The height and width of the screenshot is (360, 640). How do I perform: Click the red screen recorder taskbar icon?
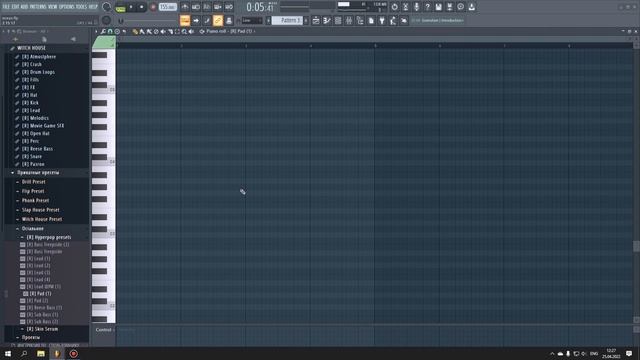pos(73,353)
